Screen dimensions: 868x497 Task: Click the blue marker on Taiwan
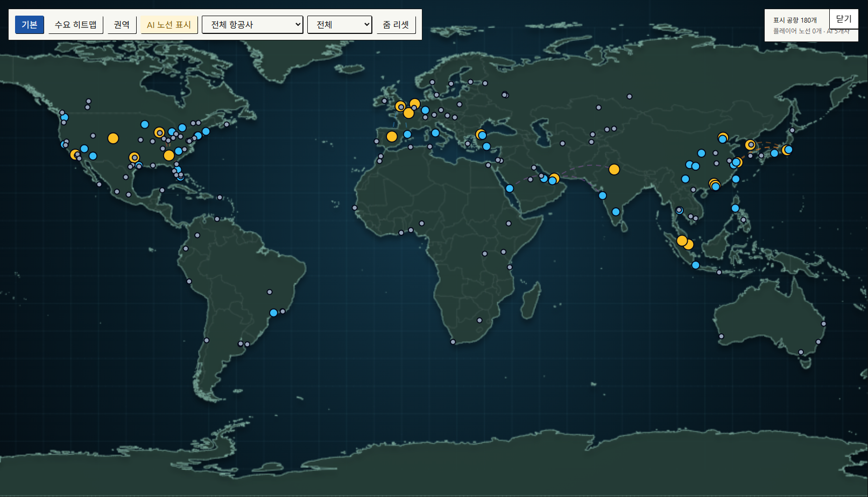click(736, 179)
